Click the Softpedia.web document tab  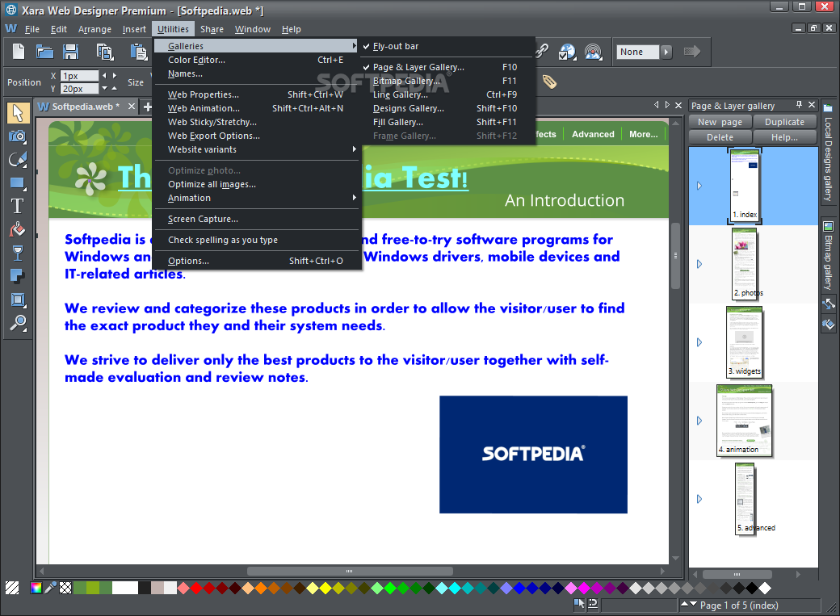(x=85, y=107)
